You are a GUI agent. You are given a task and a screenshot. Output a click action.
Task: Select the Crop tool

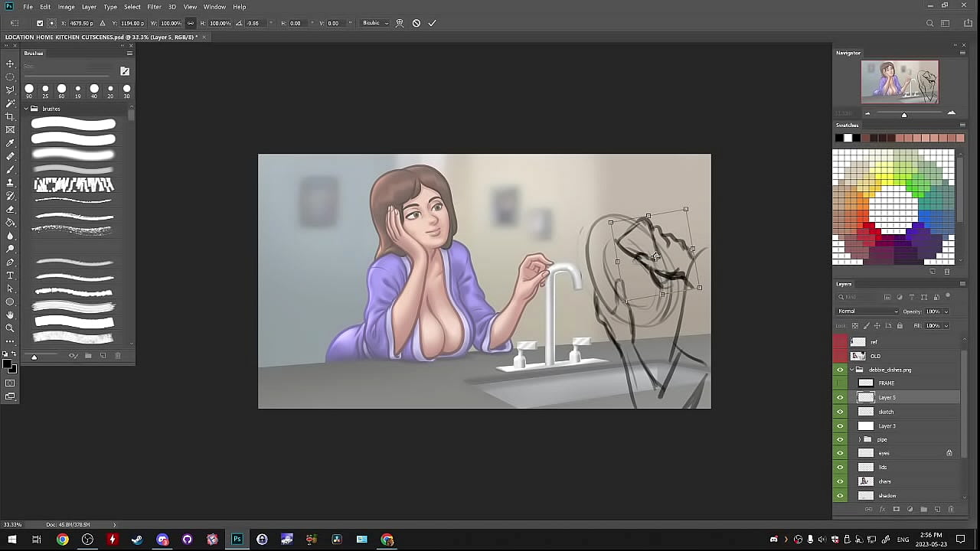coord(10,116)
